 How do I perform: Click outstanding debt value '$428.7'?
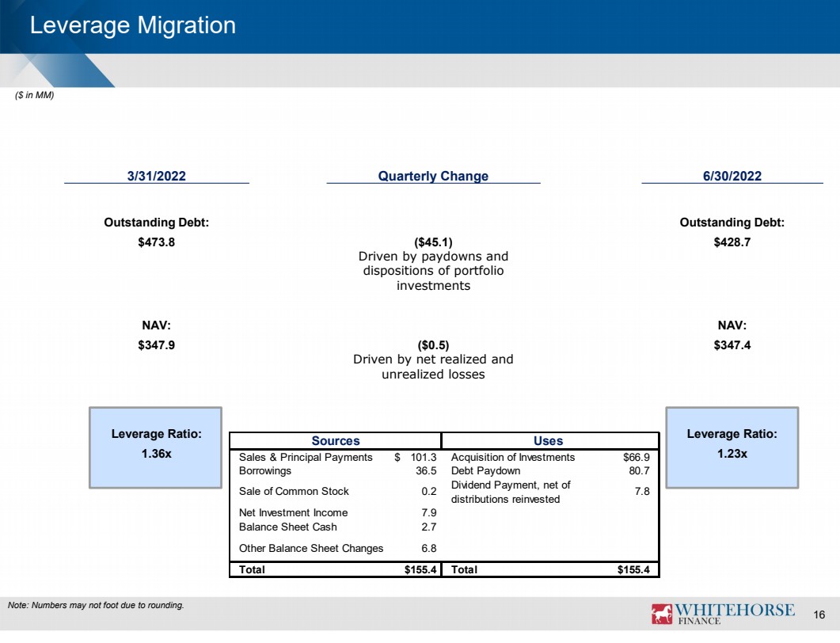732,242
